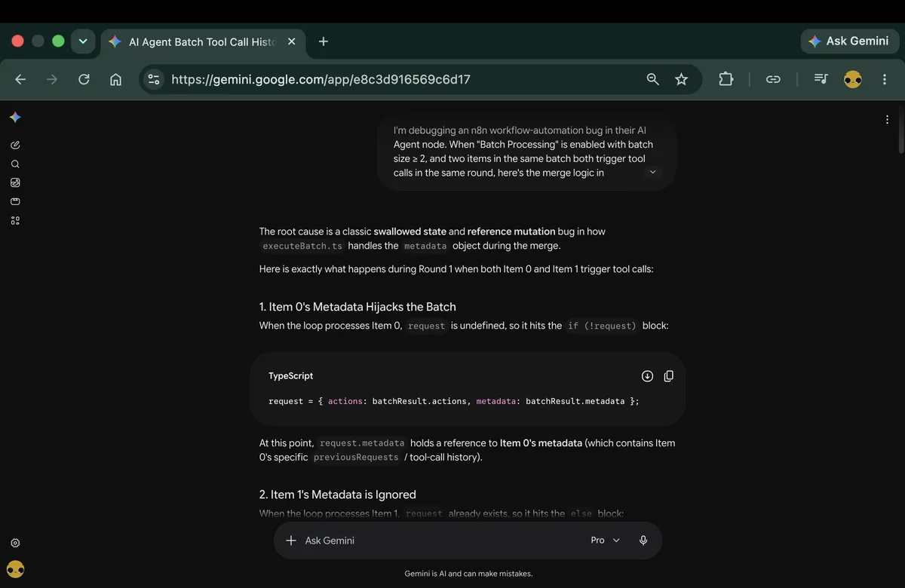
Task: Open the browser extensions puzzle icon
Action: point(726,79)
